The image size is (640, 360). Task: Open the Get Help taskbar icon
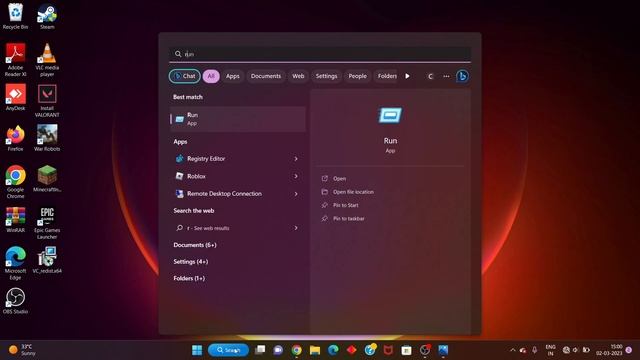click(x=370, y=350)
